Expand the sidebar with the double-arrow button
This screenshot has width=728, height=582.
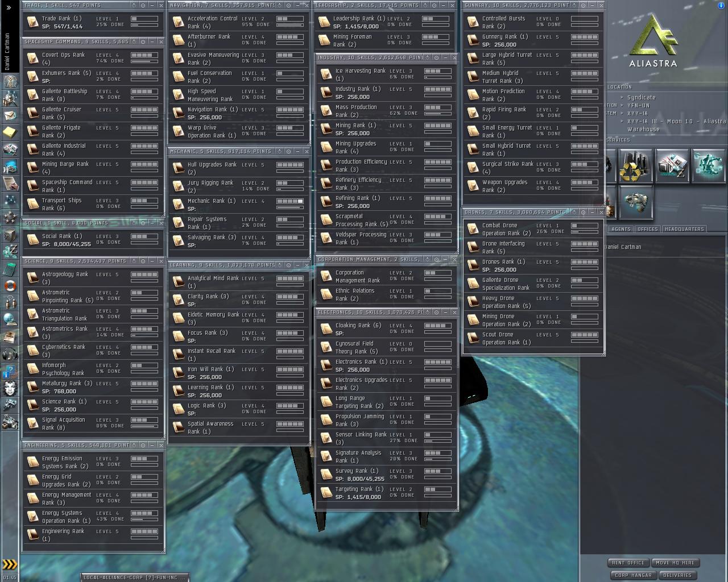point(9,7)
